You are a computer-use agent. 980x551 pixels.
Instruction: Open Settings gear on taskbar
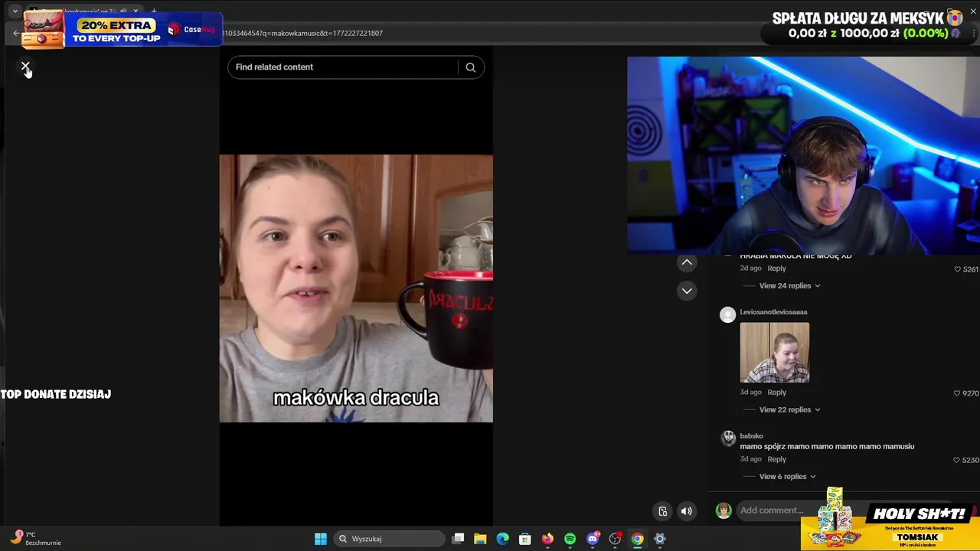tap(660, 539)
